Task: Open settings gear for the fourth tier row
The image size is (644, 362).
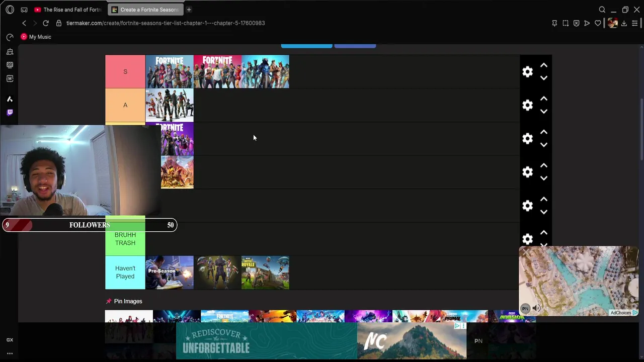Action: [527, 172]
